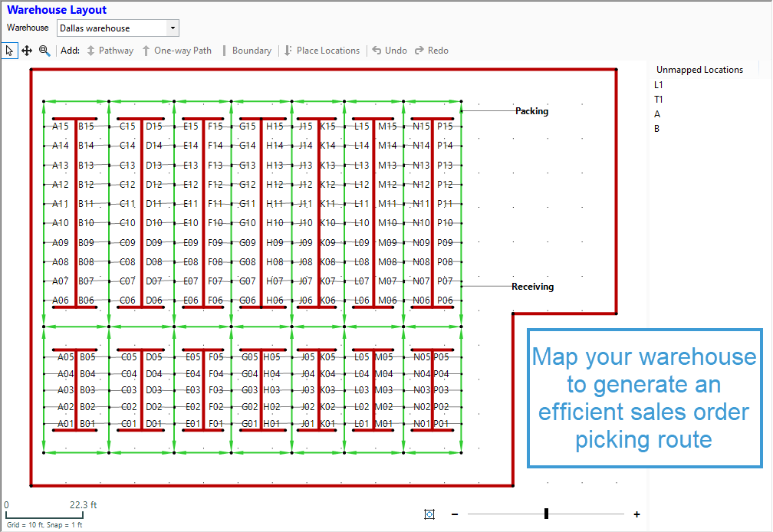Click the zoom in plus button

tap(636, 514)
